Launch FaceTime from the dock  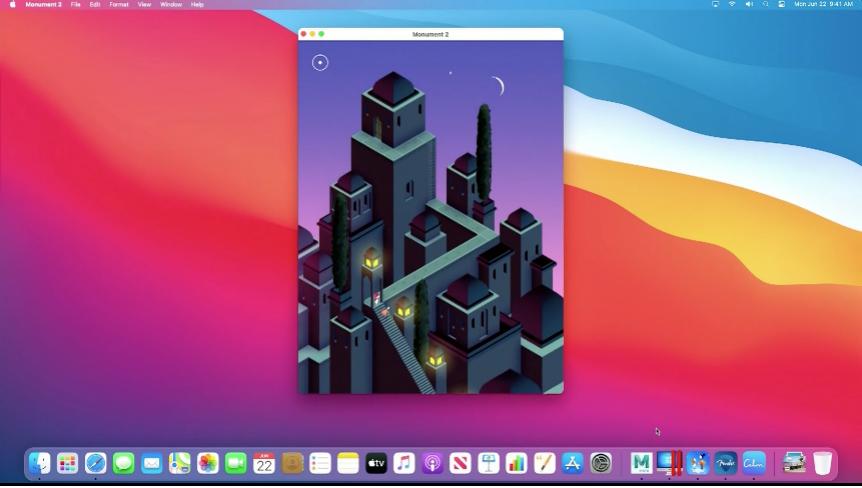[x=236, y=463]
